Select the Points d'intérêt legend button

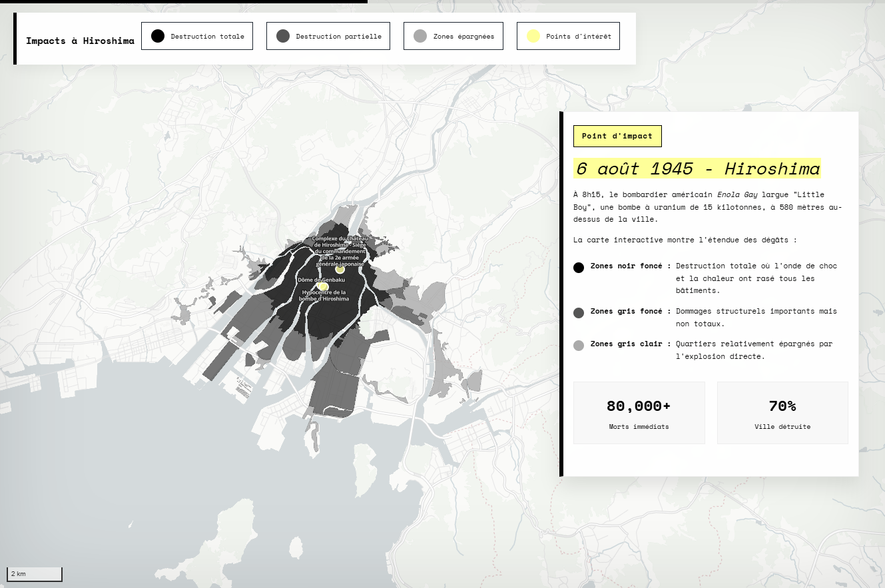point(568,36)
